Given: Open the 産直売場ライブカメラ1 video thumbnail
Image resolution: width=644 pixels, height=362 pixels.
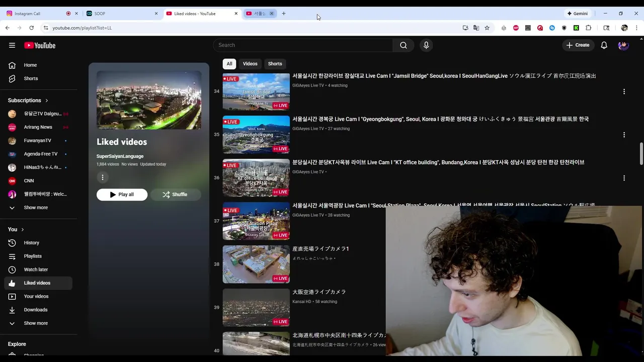Looking at the screenshot, I should coord(256,264).
